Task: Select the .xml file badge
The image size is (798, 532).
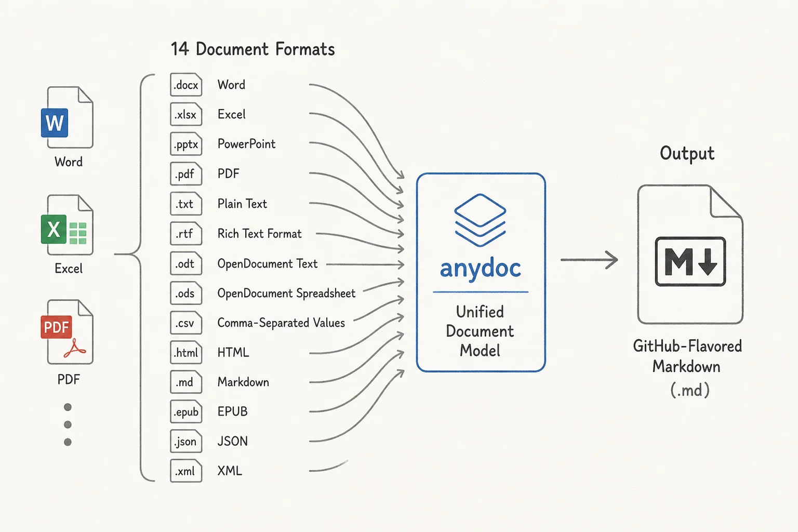Action: [186, 471]
